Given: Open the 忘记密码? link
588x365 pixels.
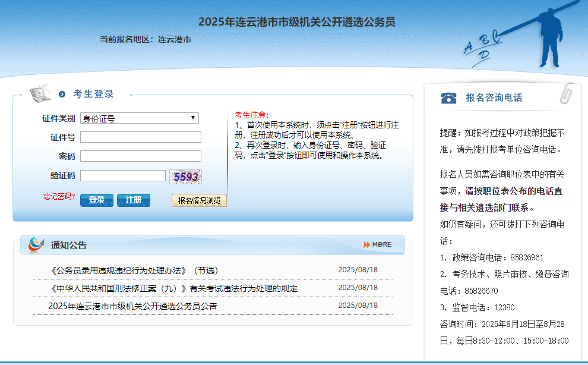Looking at the screenshot, I should point(59,196).
